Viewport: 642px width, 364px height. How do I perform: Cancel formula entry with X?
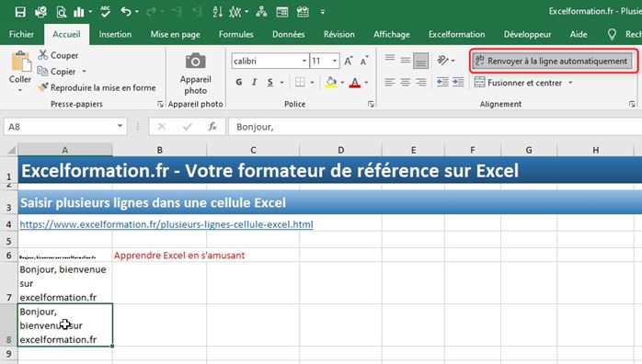(x=162, y=127)
